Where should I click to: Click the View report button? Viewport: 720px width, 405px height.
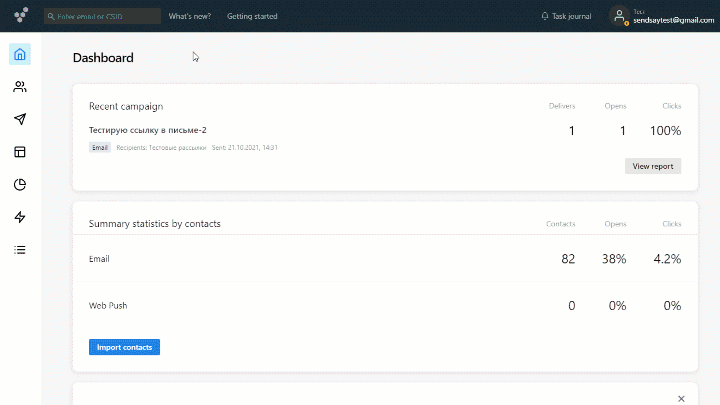pos(653,166)
